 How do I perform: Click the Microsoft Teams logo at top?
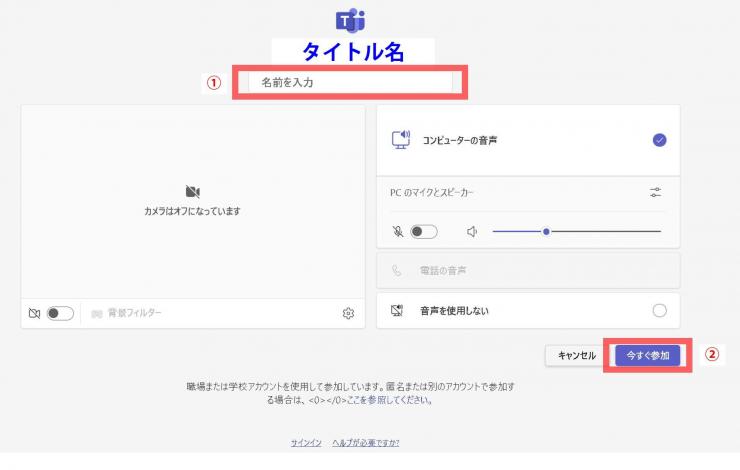click(351, 20)
